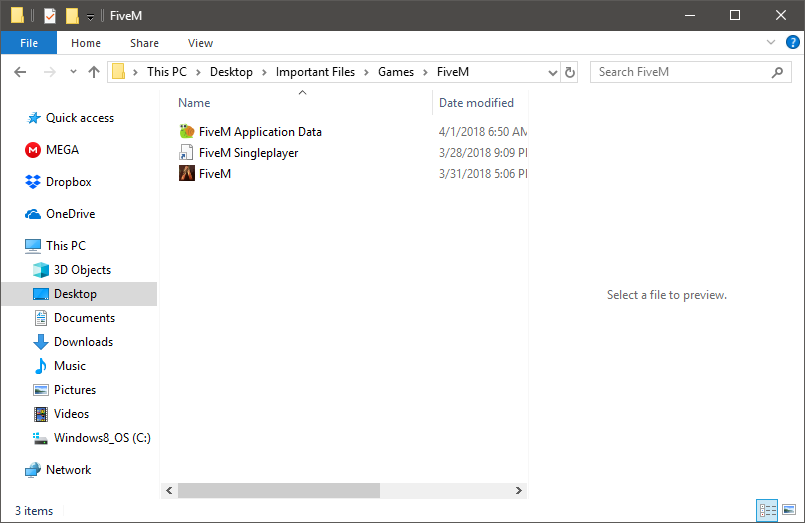805x523 pixels.
Task: Click the Dropbox icon in sidebar
Action: [33, 182]
